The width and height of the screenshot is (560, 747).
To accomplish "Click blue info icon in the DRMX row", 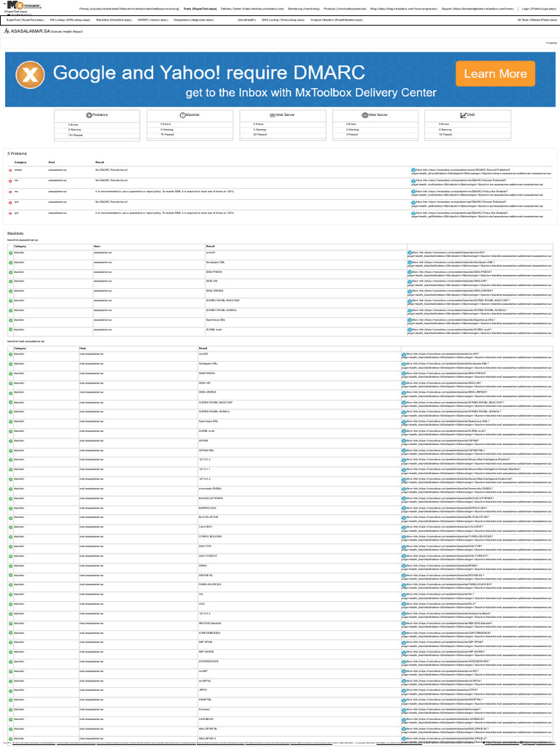I will click(x=403, y=566).
